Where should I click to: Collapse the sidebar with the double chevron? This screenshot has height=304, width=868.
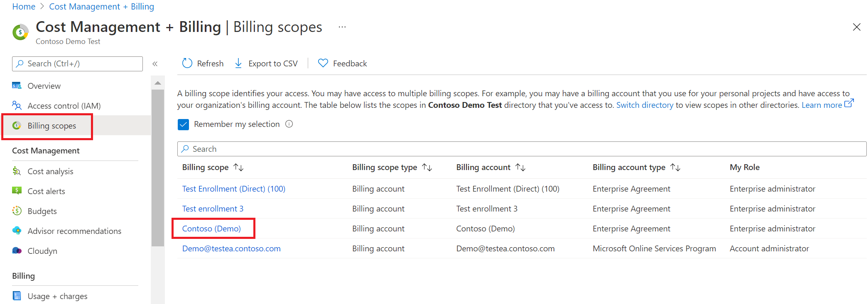[x=155, y=64]
